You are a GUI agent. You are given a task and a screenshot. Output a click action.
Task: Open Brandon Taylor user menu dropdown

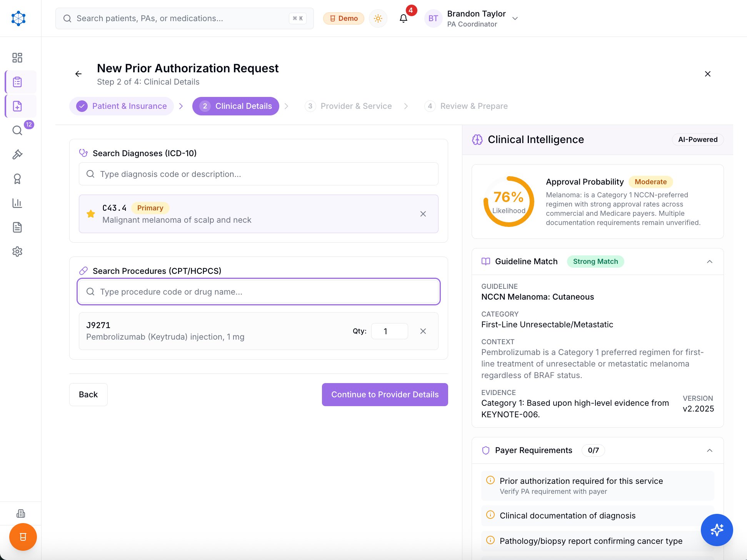pos(515,18)
